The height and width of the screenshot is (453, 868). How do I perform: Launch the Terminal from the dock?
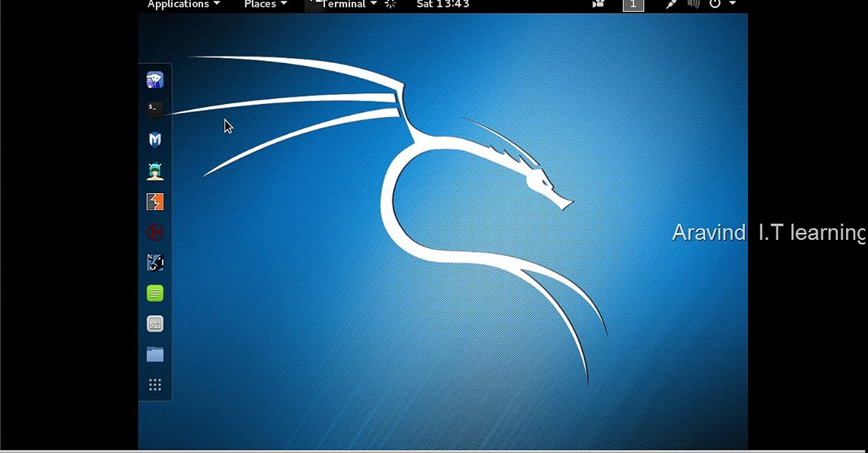click(155, 109)
